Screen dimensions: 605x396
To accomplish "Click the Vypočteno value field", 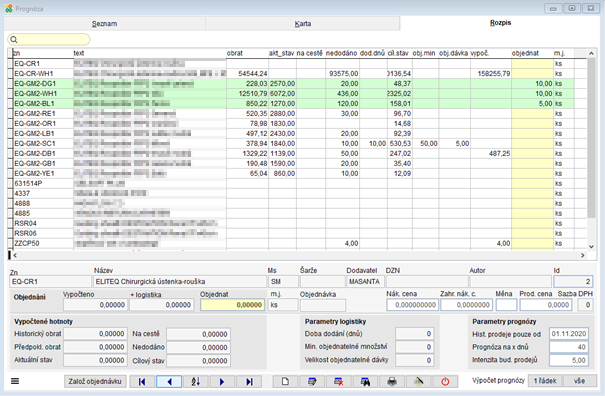I will click(x=95, y=305).
